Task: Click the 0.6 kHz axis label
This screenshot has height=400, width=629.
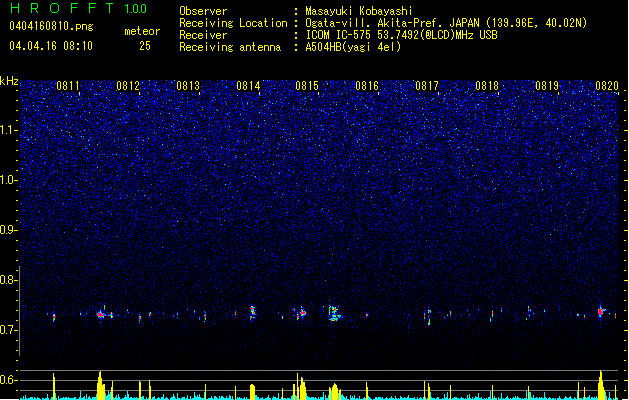Action: [x=8, y=380]
